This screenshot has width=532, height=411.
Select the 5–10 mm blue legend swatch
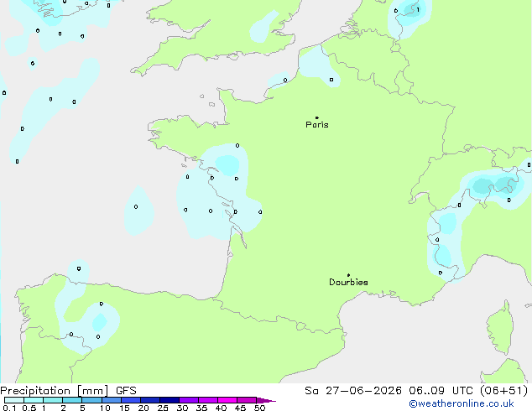pyautogui.click(x=91, y=400)
